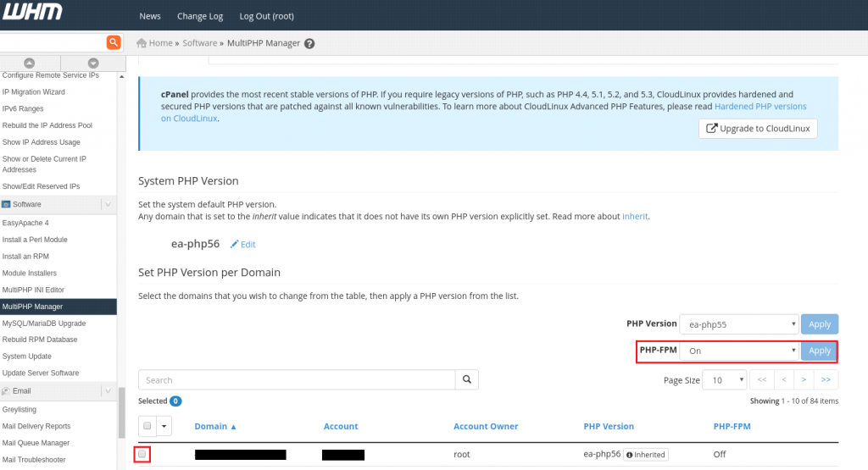Go to next page with > button
This screenshot has height=470, width=868.
pyautogui.click(x=804, y=380)
